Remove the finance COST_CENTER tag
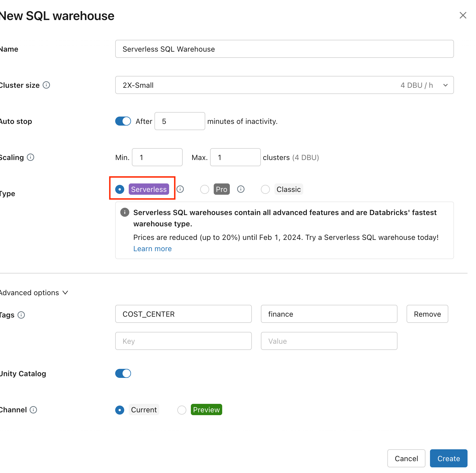 click(x=427, y=314)
